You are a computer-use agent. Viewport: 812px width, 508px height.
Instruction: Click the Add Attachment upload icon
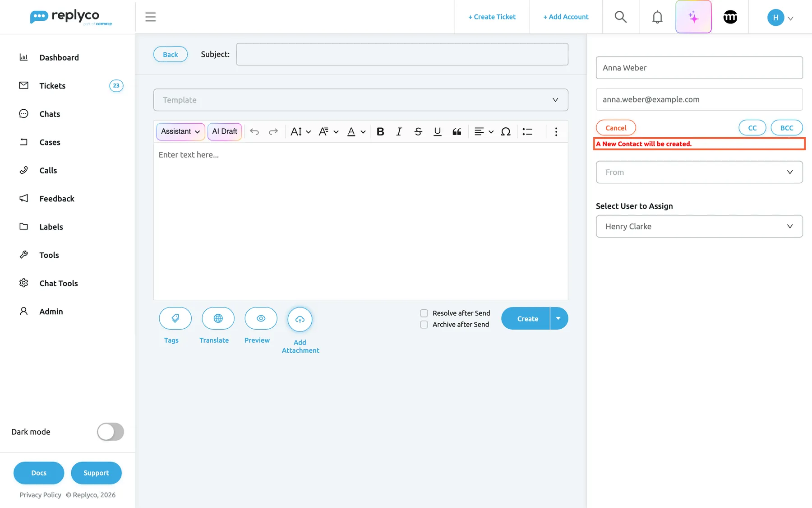click(300, 319)
